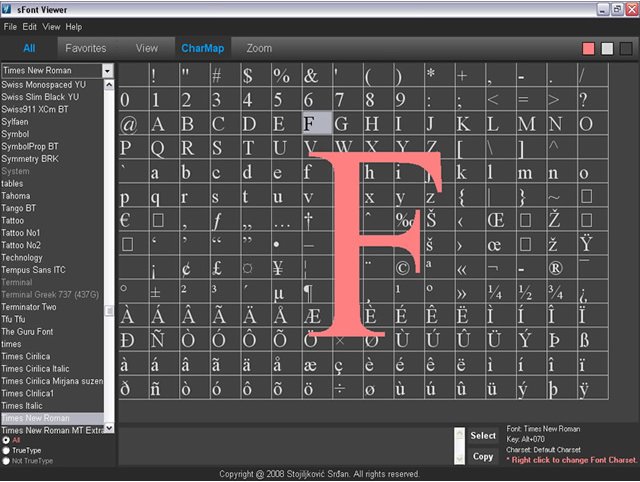Click the @ character cell

[x=134, y=123]
